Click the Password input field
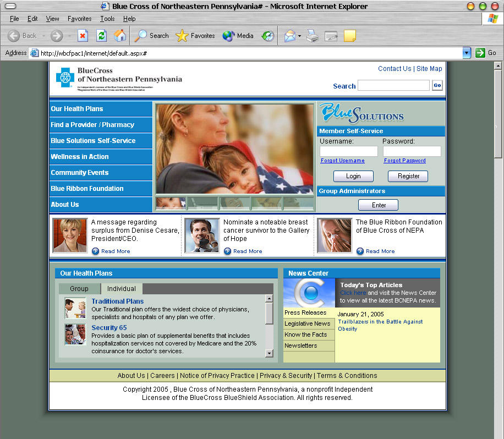The width and height of the screenshot is (504, 439). click(412, 151)
